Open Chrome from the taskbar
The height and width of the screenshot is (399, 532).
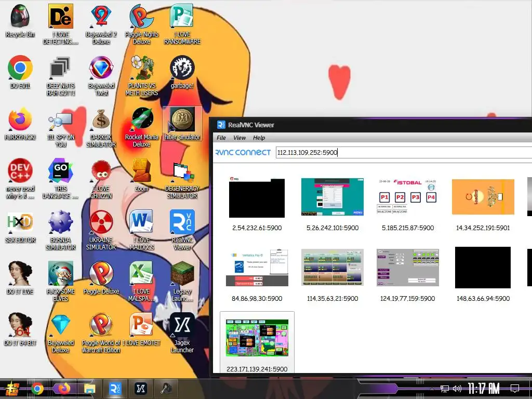[x=37, y=389]
